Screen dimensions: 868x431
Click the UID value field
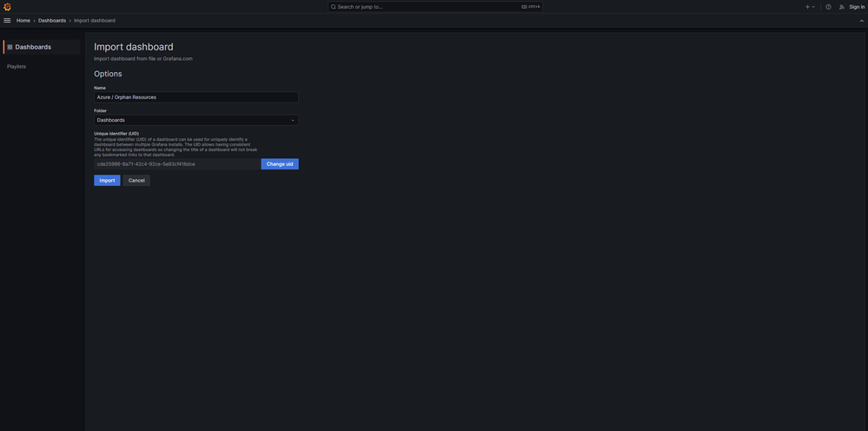pyautogui.click(x=177, y=164)
